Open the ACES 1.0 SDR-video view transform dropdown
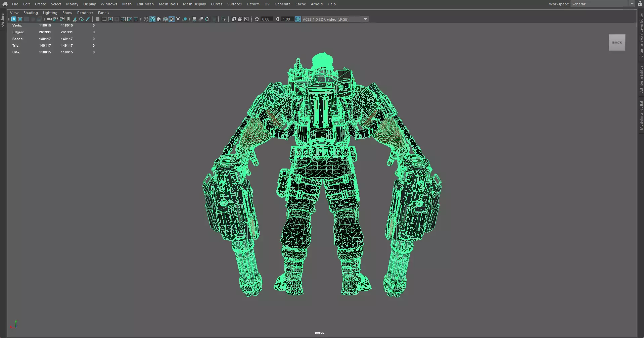The width and height of the screenshot is (644, 338). click(x=365, y=19)
